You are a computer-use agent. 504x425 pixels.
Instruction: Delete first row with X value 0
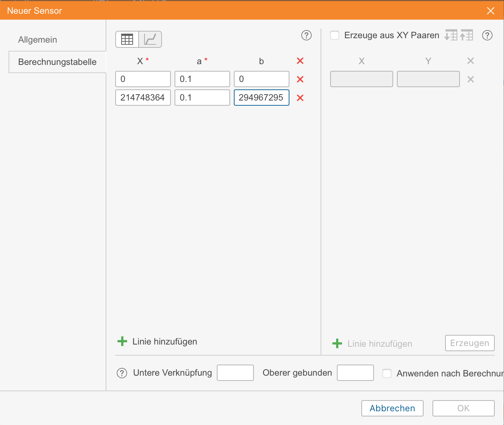click(300, 79)
